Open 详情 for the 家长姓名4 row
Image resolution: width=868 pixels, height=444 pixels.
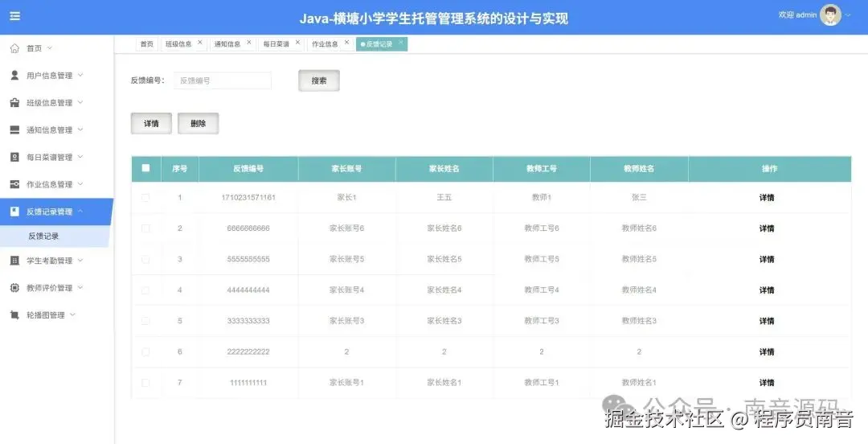767,290
